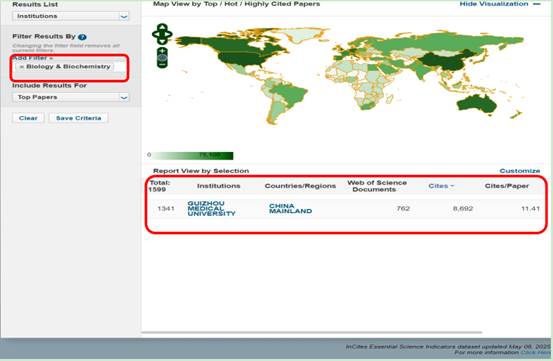Click the Hide Visualization link
This screenshot has width=553, height=361.
pos(494,4)
